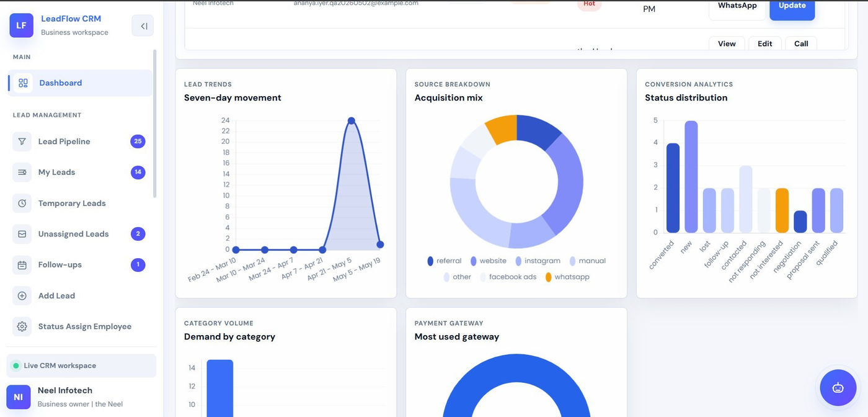Image resolution: width=868 pixels, height=417 pixels.
Task: Click the Lead Pipeline funnel icon
Action: 22,141
